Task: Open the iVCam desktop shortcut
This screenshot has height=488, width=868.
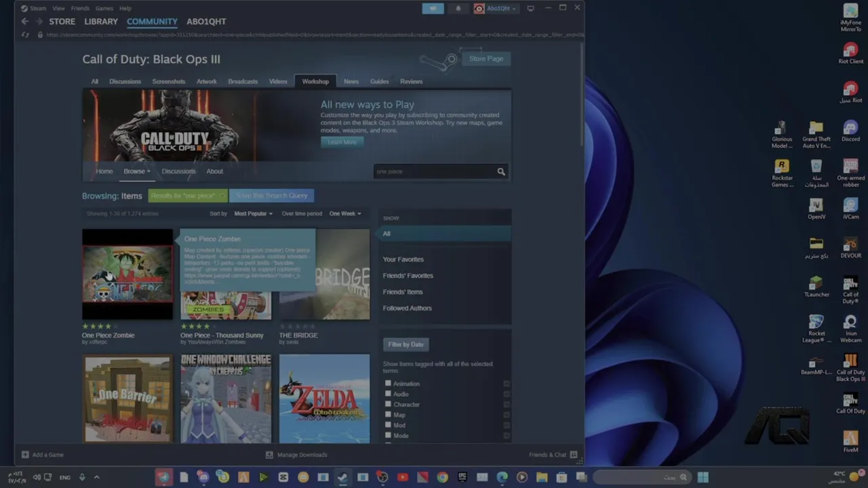Action: click(x=850, y=209)
